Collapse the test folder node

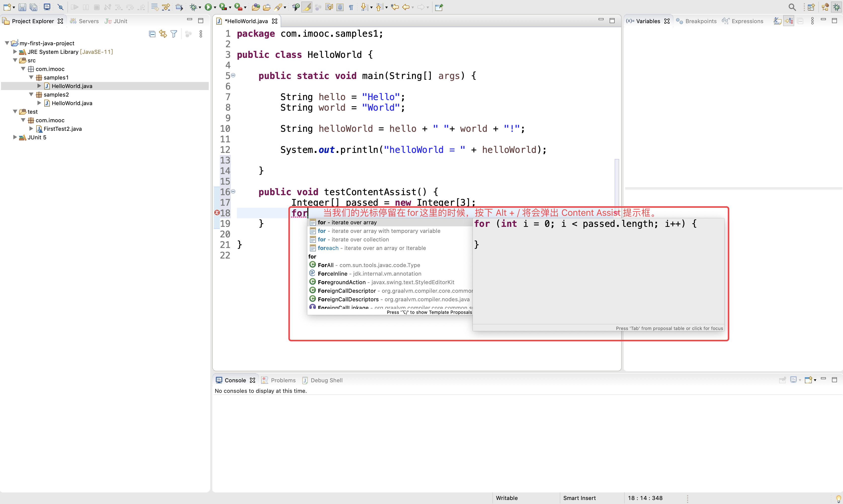click(x=15, y=111)
